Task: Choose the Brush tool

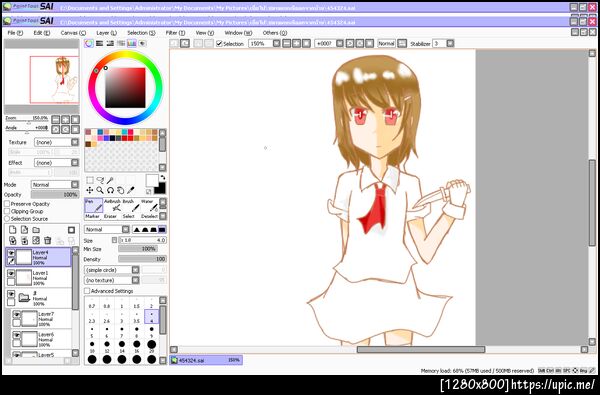Action: click(130, 206)
